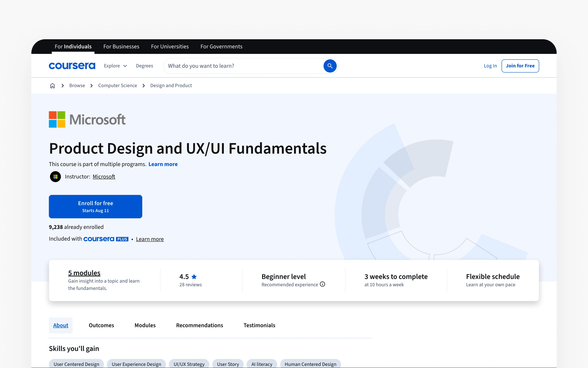Click the Coursera Plus logo
The width and height of the screenshot is (588, 368).
(106, 239)
